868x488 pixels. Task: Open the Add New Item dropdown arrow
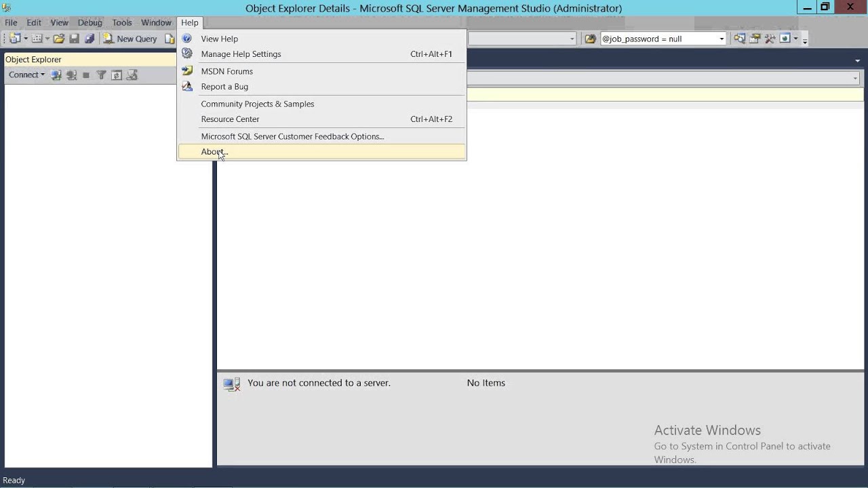pos(47,39)
